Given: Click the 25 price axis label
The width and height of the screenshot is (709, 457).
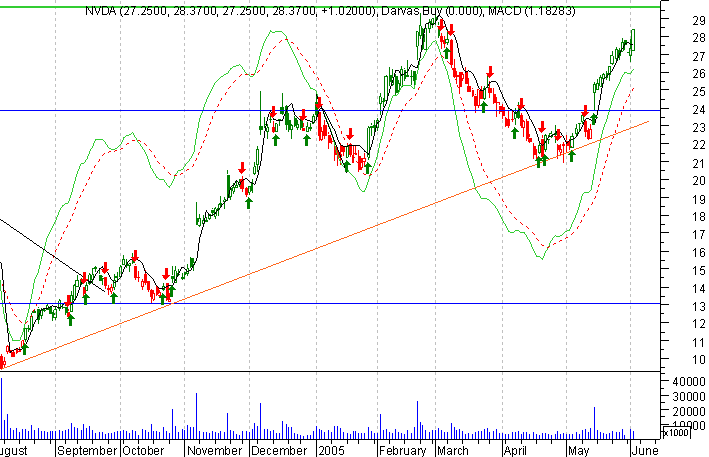Looking at the screenshot, I should 699,92.
